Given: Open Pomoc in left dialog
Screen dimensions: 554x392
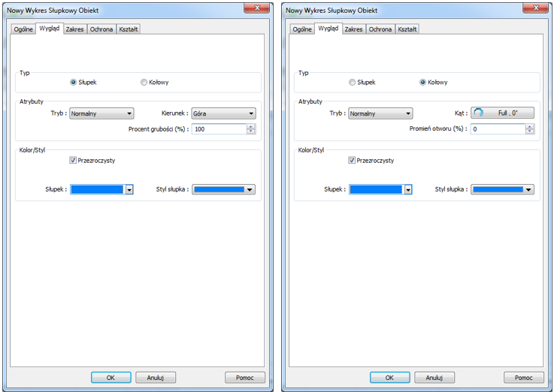Looking at the screenshot, I should click(244, 378).
